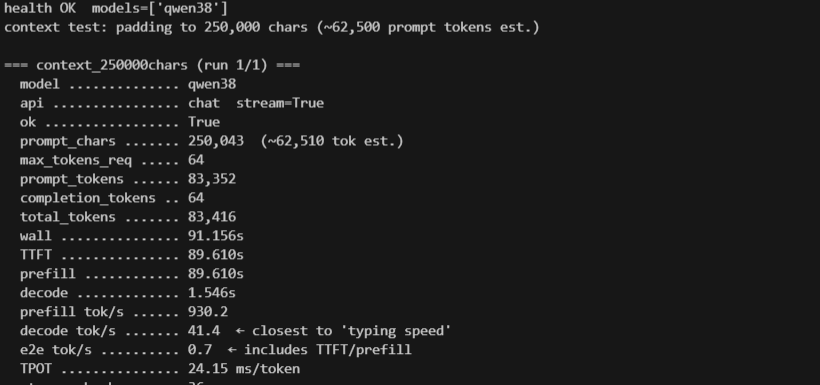Click the context_250000chars run header
820x385 pixels.
152,65
